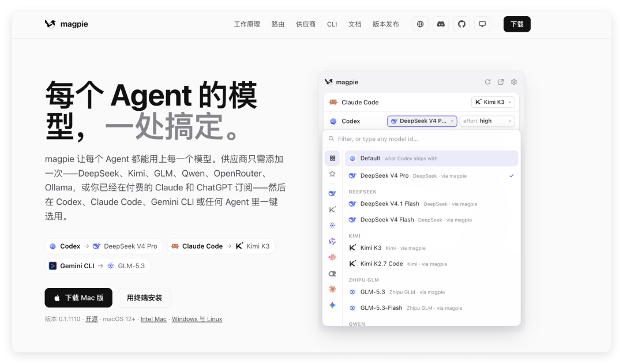Click the Claude Code icon in panel row
623x364 pixels.
tap(333, 102)
